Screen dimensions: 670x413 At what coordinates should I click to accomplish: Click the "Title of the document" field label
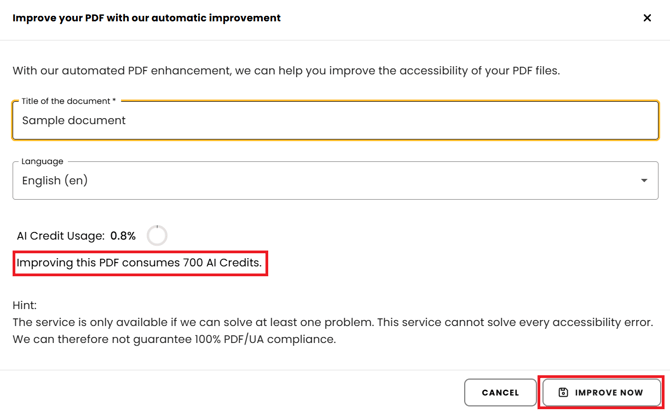(68, 101)
